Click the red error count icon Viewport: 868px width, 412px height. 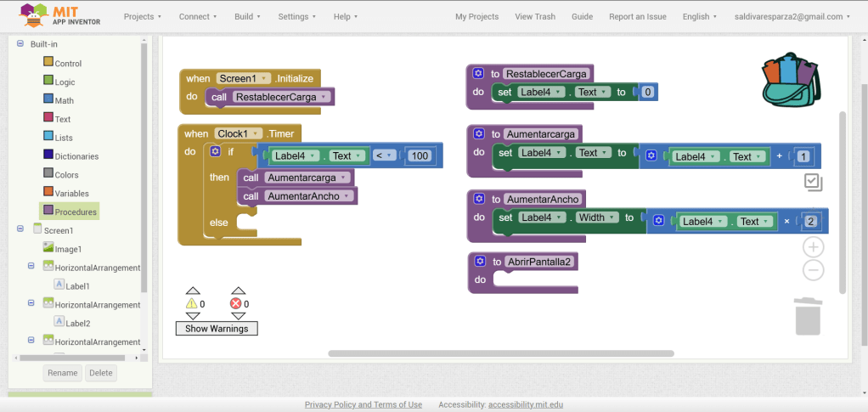(x=236, y=303)
